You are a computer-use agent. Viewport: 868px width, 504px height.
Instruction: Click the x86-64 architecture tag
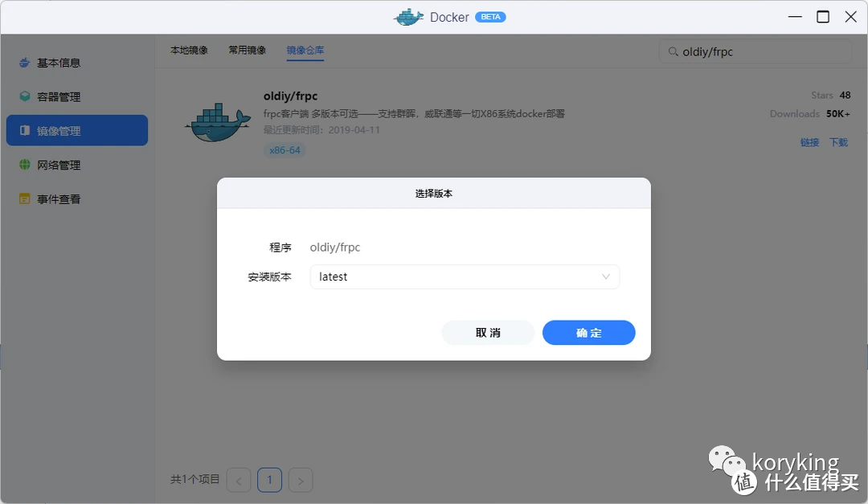coord(285,150)
